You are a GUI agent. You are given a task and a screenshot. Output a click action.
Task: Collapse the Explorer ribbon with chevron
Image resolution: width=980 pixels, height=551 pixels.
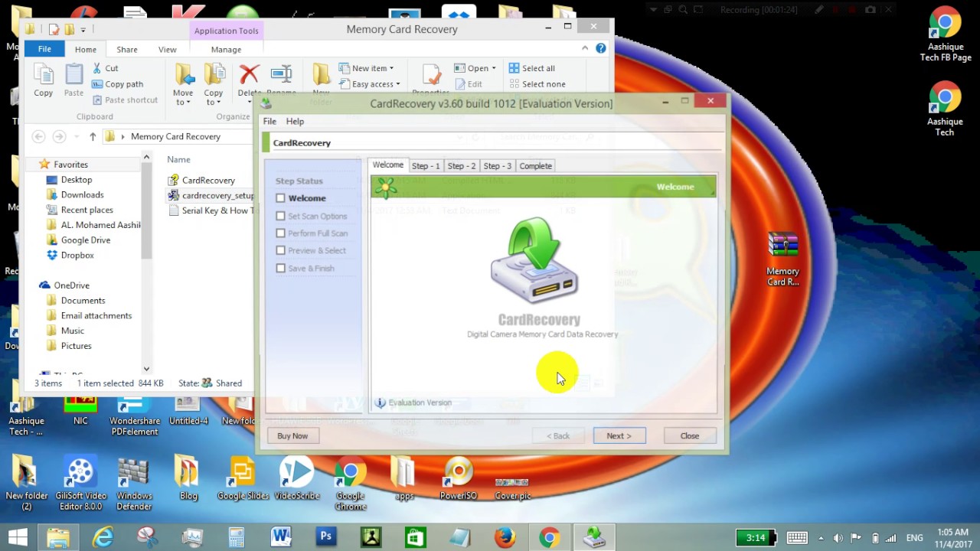tap(585, 48)
